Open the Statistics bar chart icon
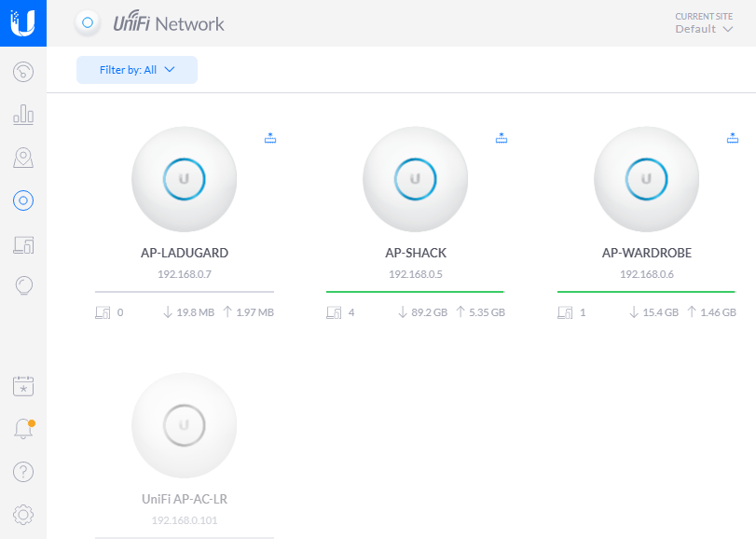This screenshot has width=756, height=539. (x=23, y=115)
